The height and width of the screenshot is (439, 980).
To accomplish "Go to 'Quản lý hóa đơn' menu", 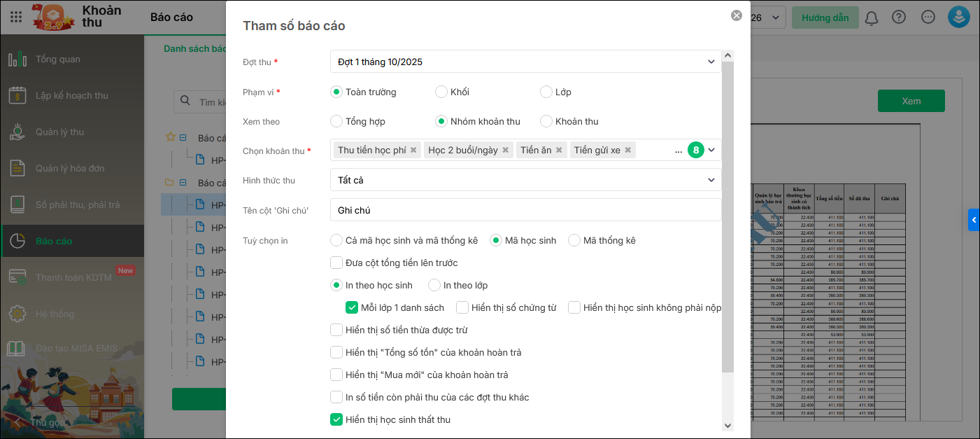I will [x=69, y=168].
